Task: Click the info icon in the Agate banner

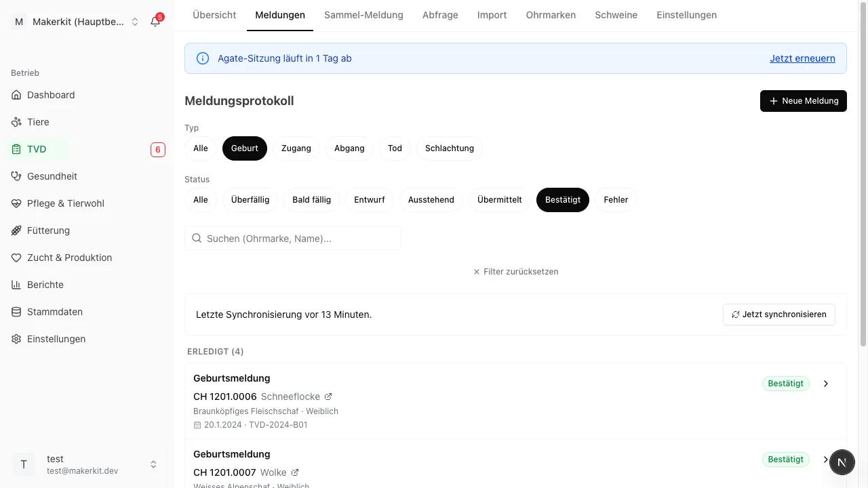Action: (x=202, y=58)
